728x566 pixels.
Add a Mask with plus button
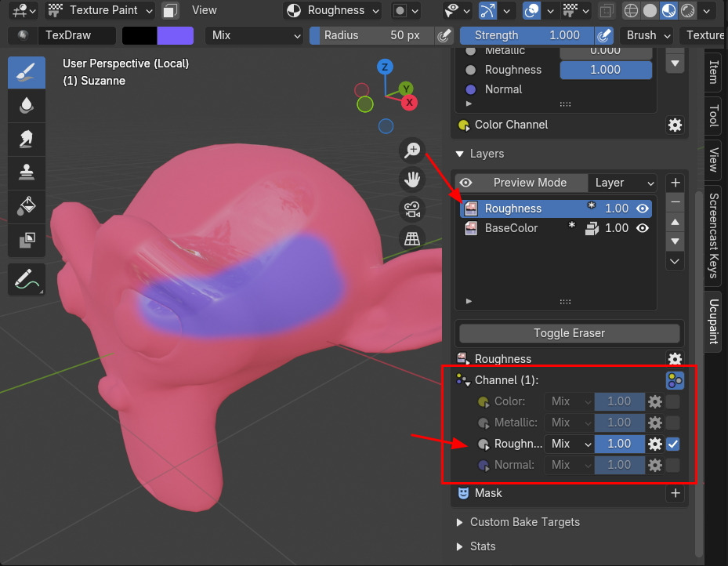click(x=675, y=493)
